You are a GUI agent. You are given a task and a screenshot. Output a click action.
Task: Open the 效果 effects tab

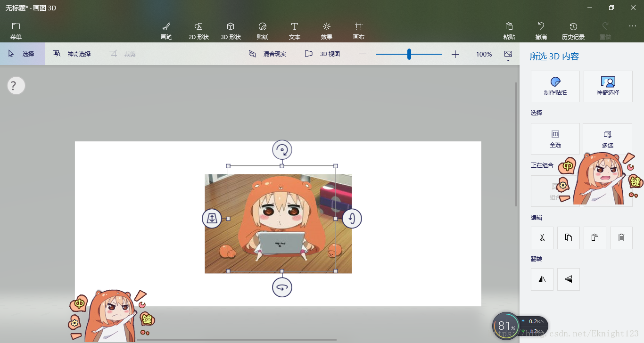click(x=327, y=31)
